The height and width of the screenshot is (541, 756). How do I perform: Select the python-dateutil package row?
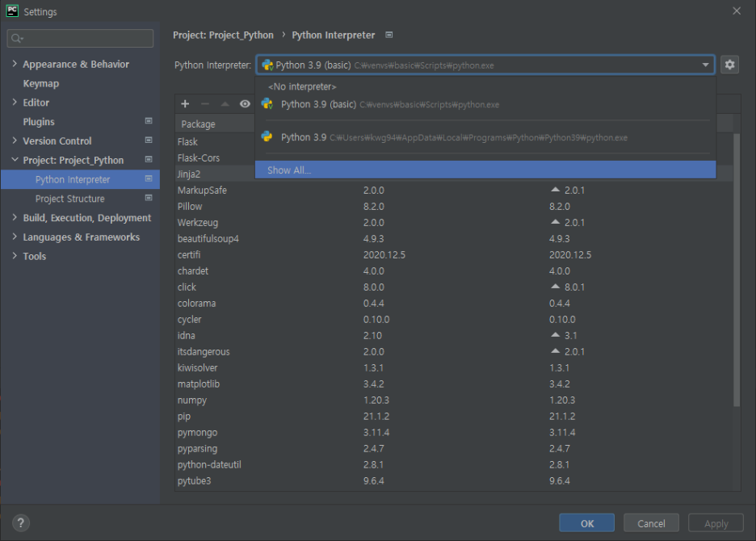[454, 465]
